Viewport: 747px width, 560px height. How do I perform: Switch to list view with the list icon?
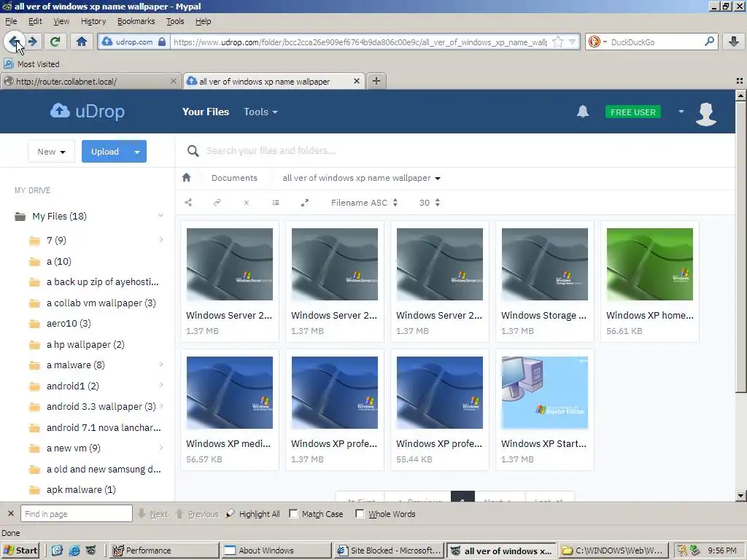(275, 203)
